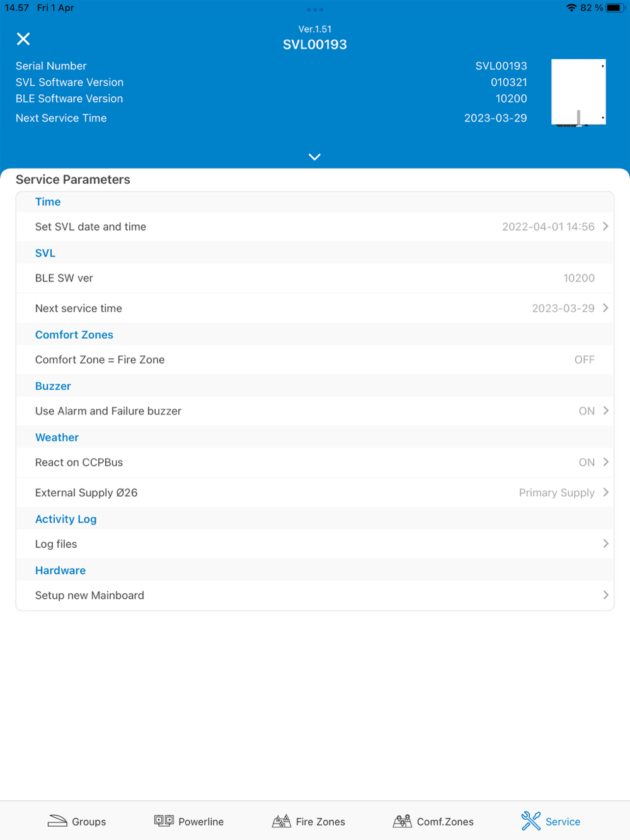The height and width of the screenshot is (840, 630).
Task: Open the Groups tab icon
Action: click(x=57, y=821)
